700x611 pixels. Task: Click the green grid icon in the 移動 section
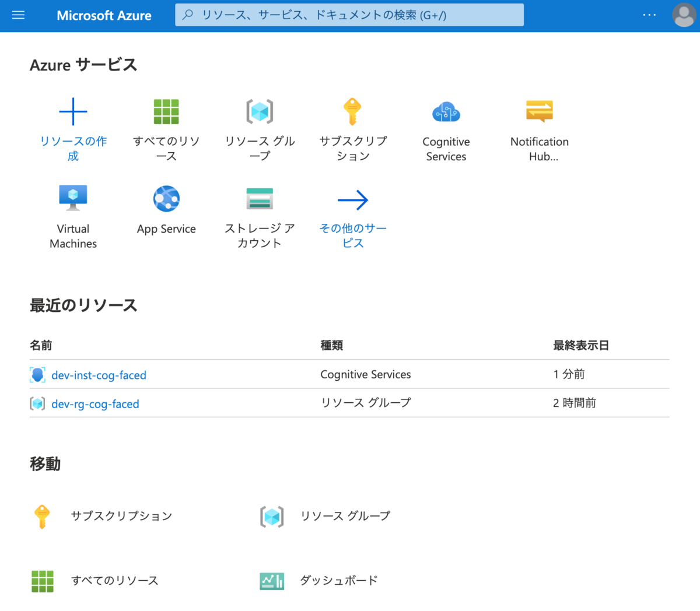42,581
